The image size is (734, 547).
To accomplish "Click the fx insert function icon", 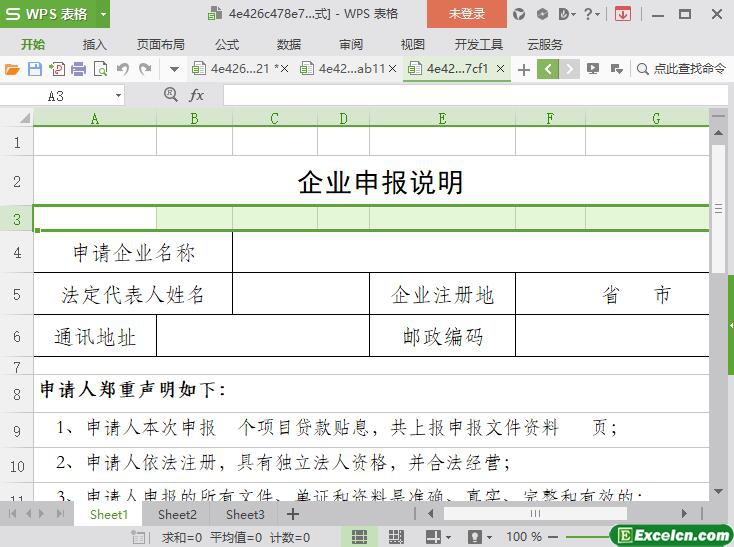I will pyautogui.click(x=197, y=95).
